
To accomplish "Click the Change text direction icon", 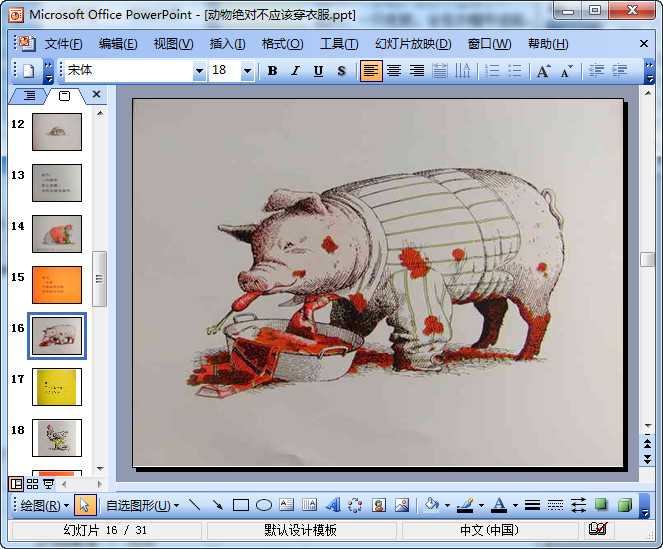I will coord(462,71).
